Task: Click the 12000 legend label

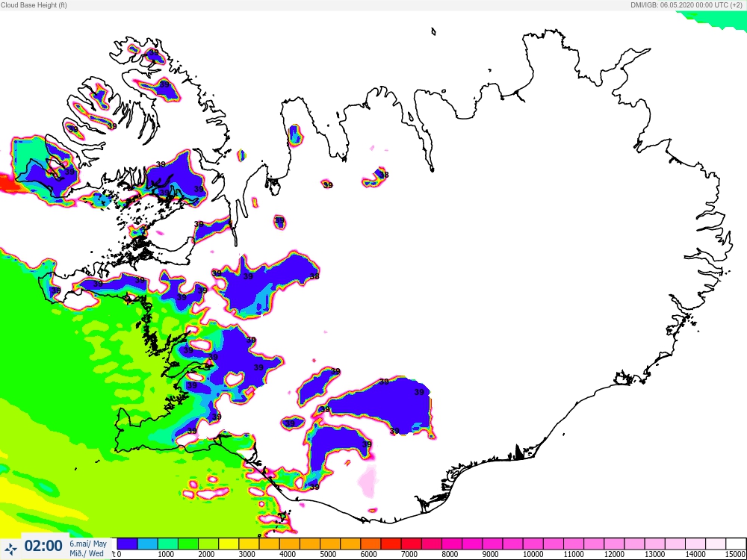Action: pyautogui.click(x=615, y=554)
